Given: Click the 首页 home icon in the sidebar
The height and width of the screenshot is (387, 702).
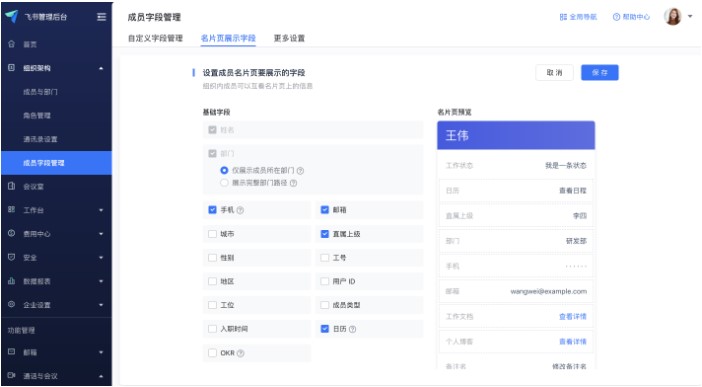Looking at the screenshot, I should pos(12,44).
